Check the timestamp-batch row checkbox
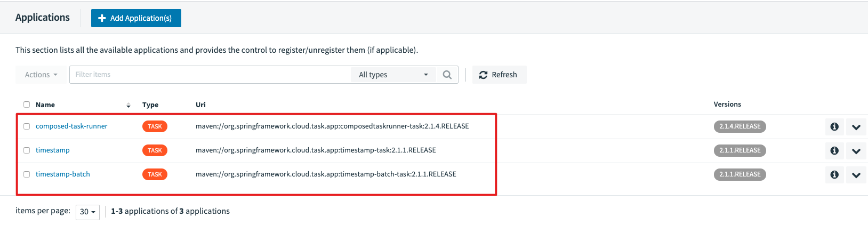 (27, 174)
